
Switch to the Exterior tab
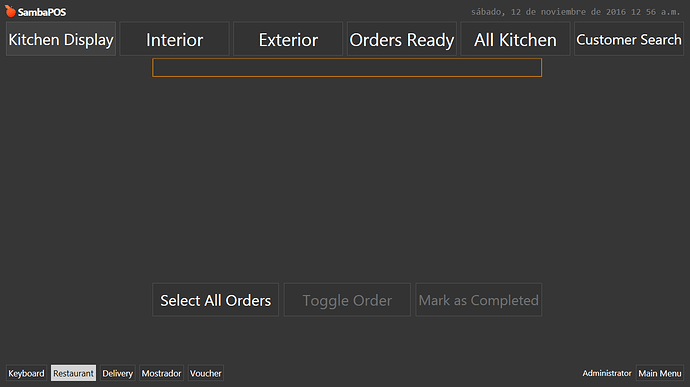(288, 39)
